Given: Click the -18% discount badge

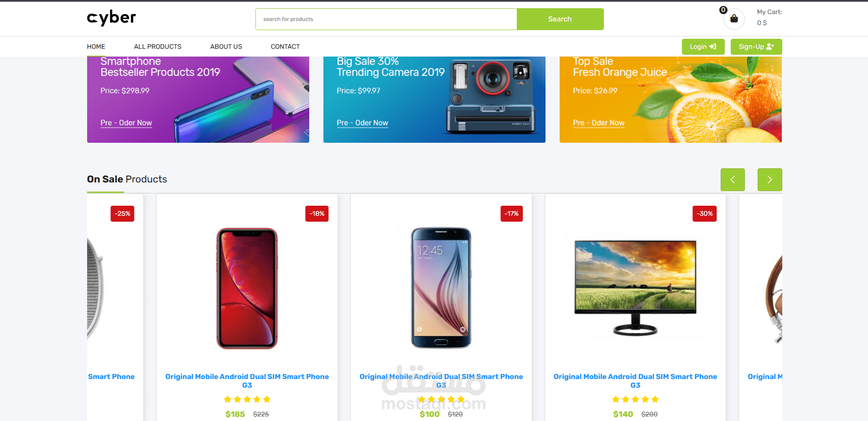Looking at the screenshot, I should [317, 213].
